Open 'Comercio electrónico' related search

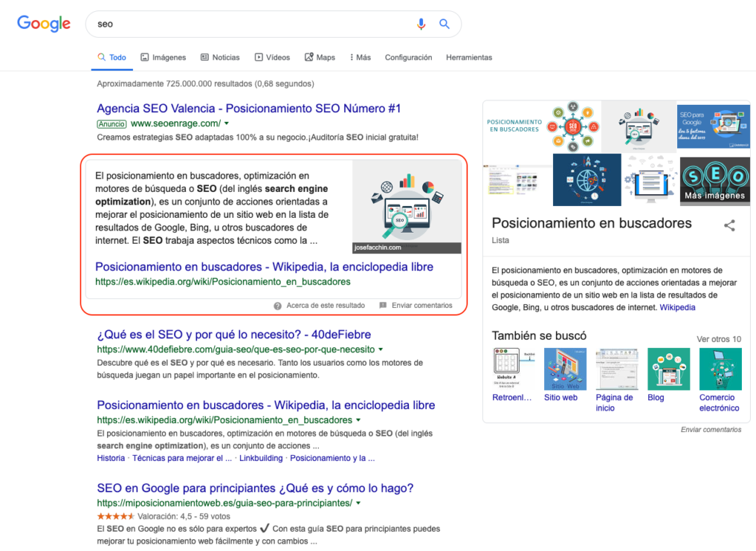pyautogui.click(x=721, y=380)
